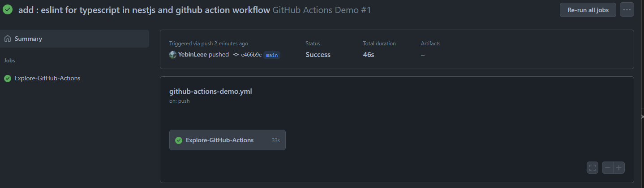Viewport: 644px width, 188px height.
Task: Click the YebinLeee avatar image
Action: coord(172,55)
